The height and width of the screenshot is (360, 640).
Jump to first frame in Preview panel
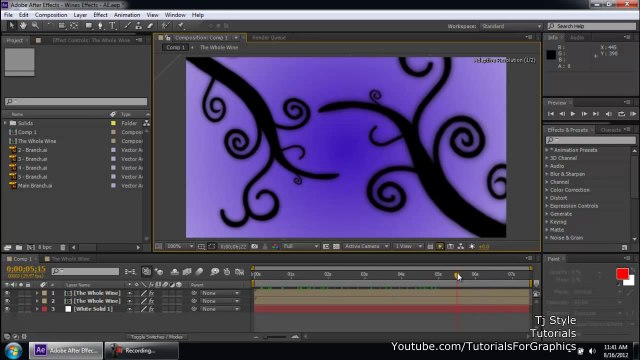point(551,114)
